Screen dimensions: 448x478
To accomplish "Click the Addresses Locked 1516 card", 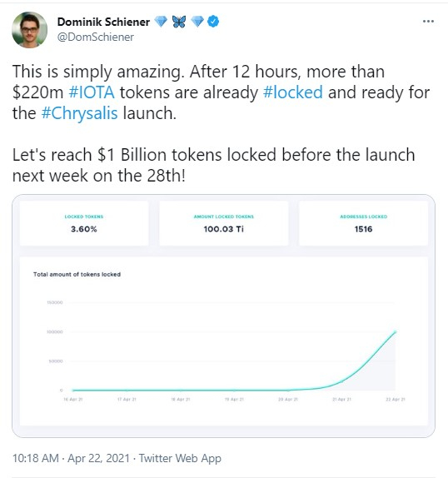I will pyautogui.click(x=363, y=223).
